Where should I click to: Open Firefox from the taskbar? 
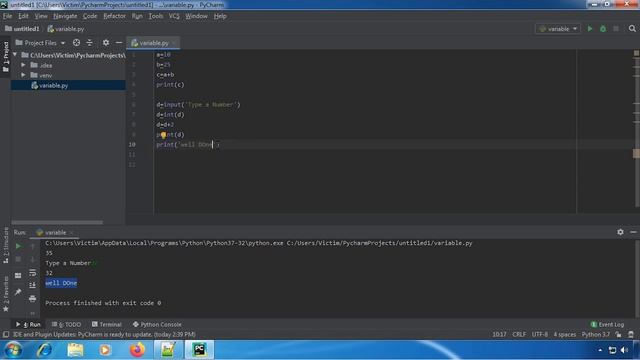137,350
